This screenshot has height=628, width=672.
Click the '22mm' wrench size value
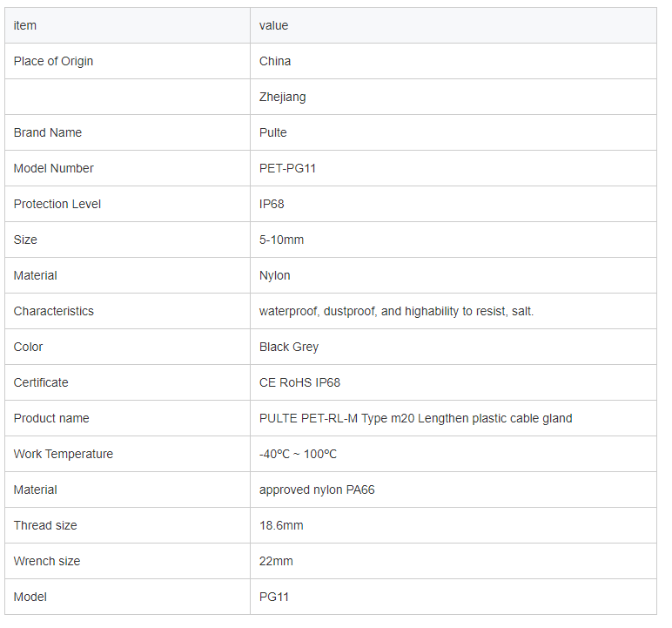tap(276, 561)
